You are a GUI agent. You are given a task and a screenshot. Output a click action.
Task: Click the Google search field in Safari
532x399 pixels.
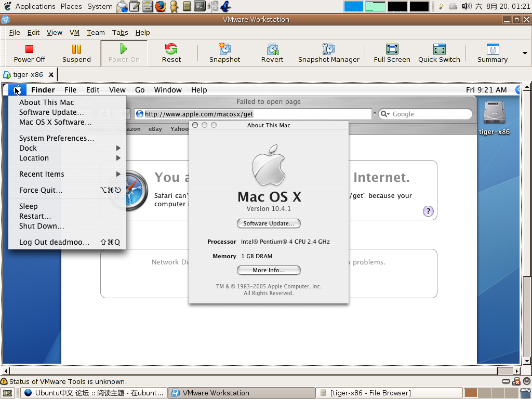coord(425,114)
